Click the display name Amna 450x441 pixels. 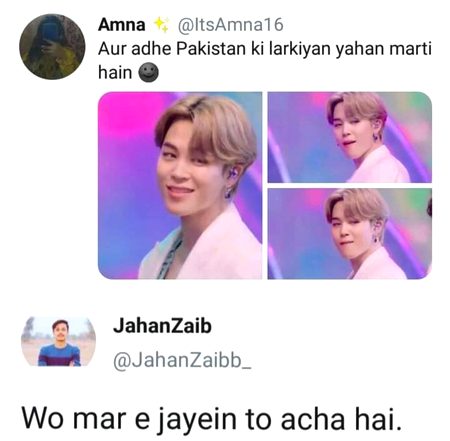tap(122, 25)
